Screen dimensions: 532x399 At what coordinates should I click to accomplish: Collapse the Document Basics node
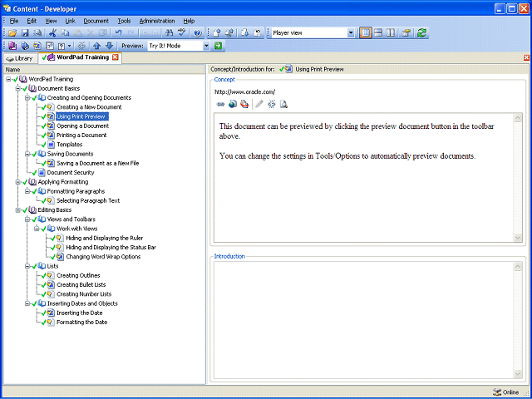pos(18,89)
